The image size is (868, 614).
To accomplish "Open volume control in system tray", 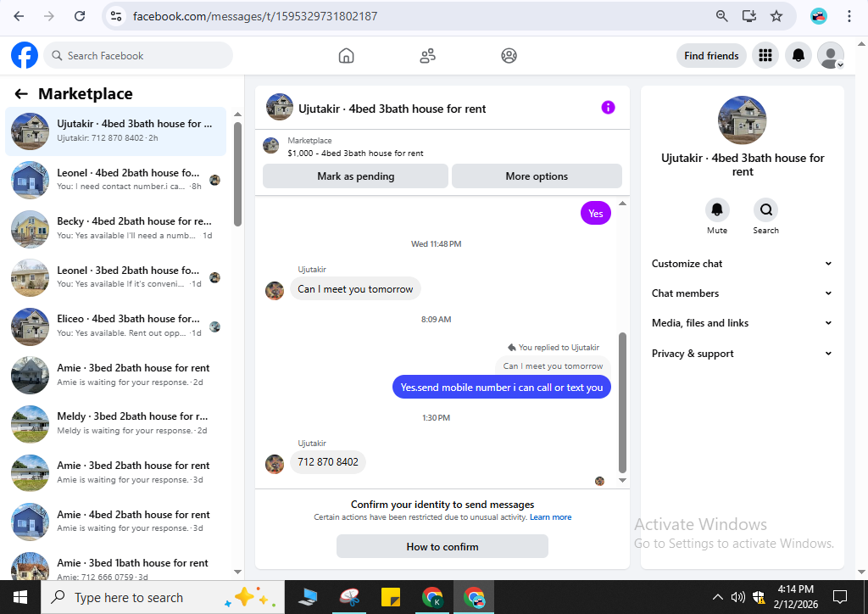I will [737, 597].
